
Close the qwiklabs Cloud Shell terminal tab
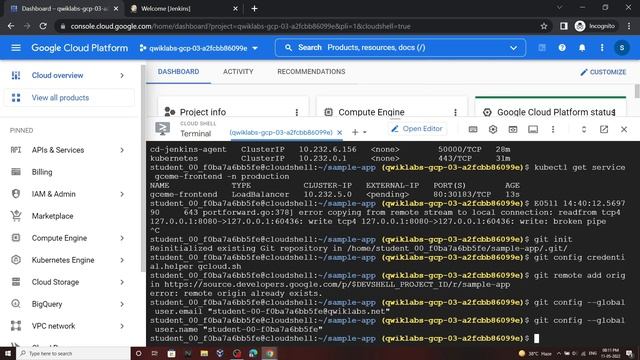point(340,132)
